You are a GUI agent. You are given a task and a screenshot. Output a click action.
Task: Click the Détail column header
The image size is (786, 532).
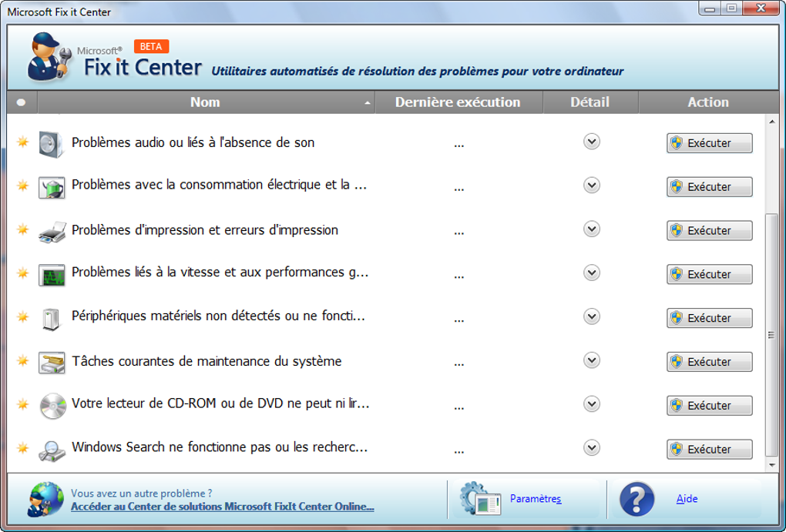pos(590,102)
